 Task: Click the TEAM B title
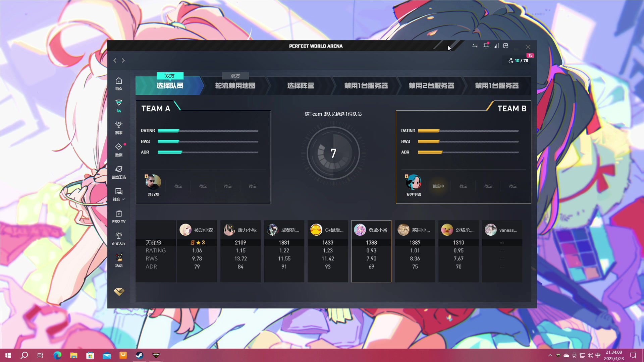(x=512, y=109)
